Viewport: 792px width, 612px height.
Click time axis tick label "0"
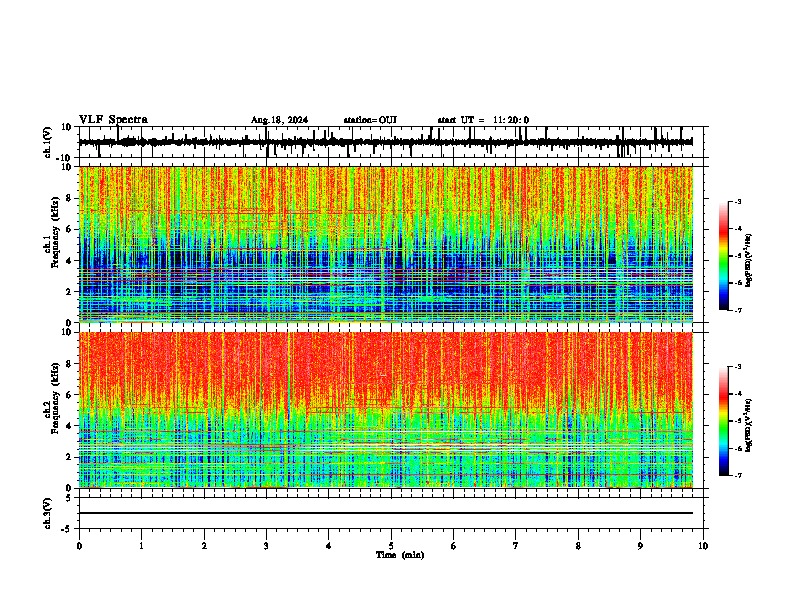(79, 546)
